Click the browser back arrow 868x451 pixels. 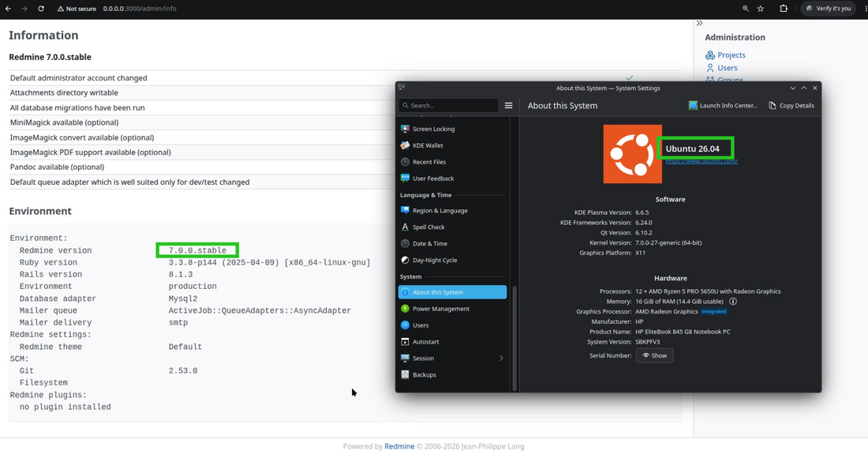pos(8,9)
